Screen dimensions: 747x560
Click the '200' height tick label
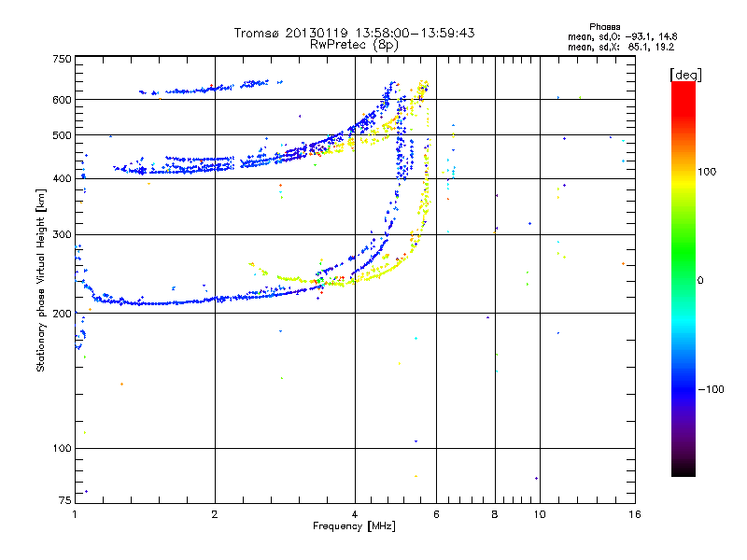[63, 314]
